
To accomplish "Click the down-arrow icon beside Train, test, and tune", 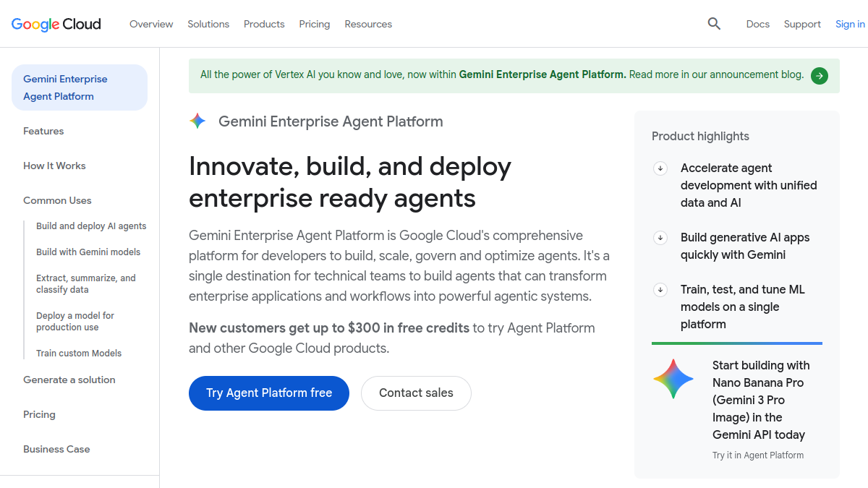I will point(660,290).
